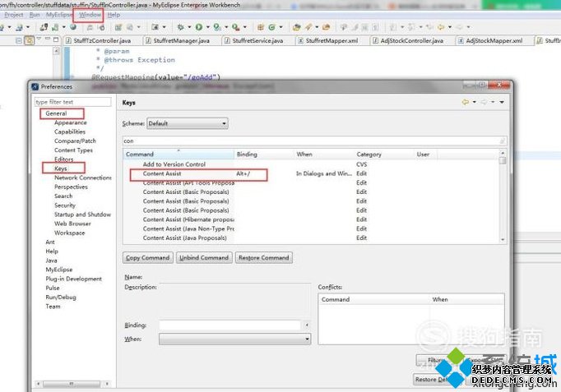Image resolution: width=561 pixels, height=392 pixels.
Task: Open left panel view menu triangle
Action: click(39, 39)
